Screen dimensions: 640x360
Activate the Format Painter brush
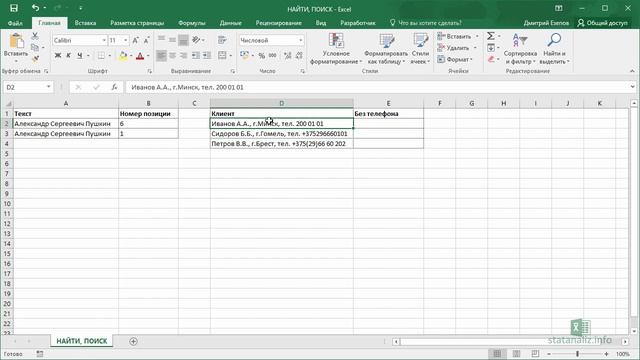(35, 59)
